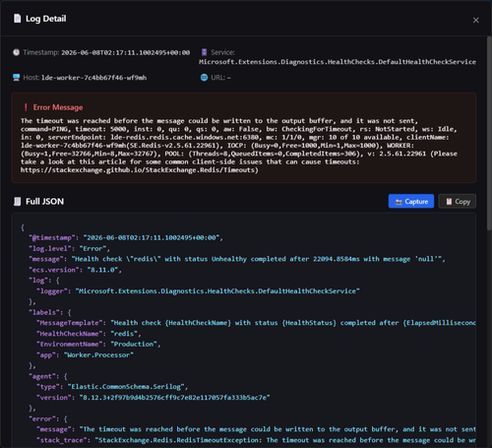Click the red exclamation Error Message icon
Image resolution: width=492 pixels, height=448 pixels.
pos(26,107)
